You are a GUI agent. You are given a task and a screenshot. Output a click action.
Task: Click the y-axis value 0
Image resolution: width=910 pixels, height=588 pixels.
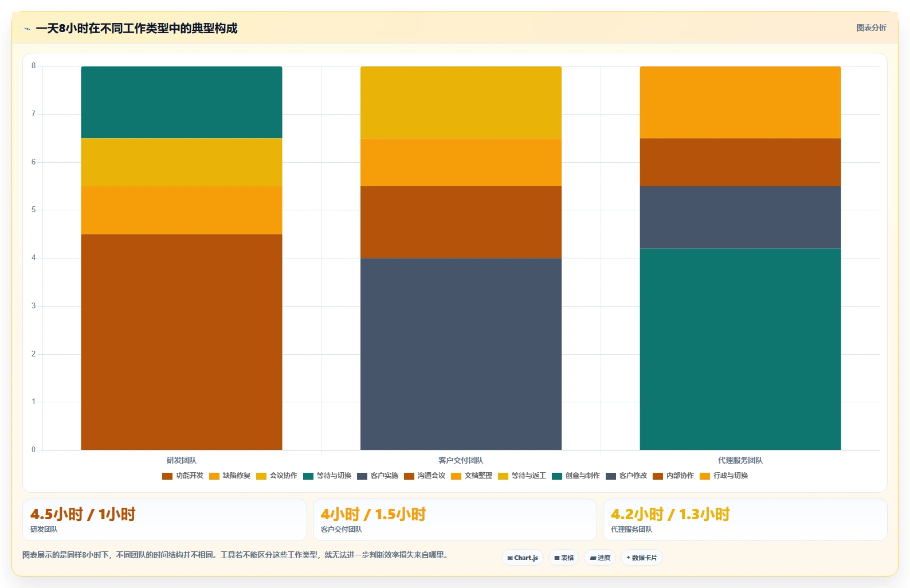tap(34, 450)
